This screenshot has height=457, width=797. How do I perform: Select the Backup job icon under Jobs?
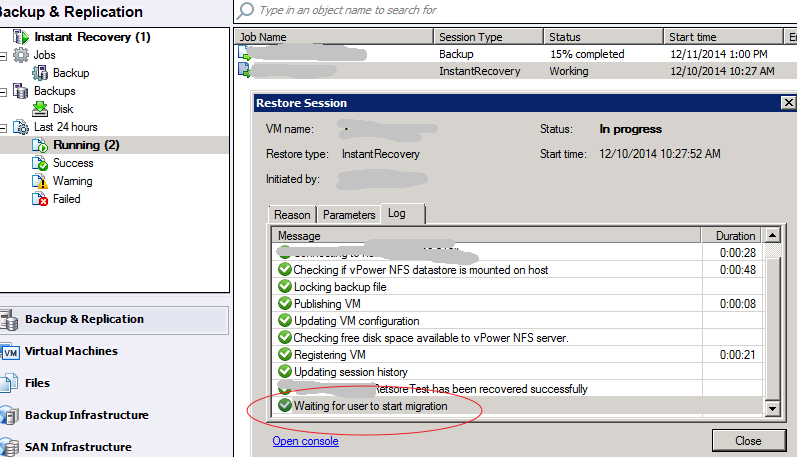coord(40,73)
